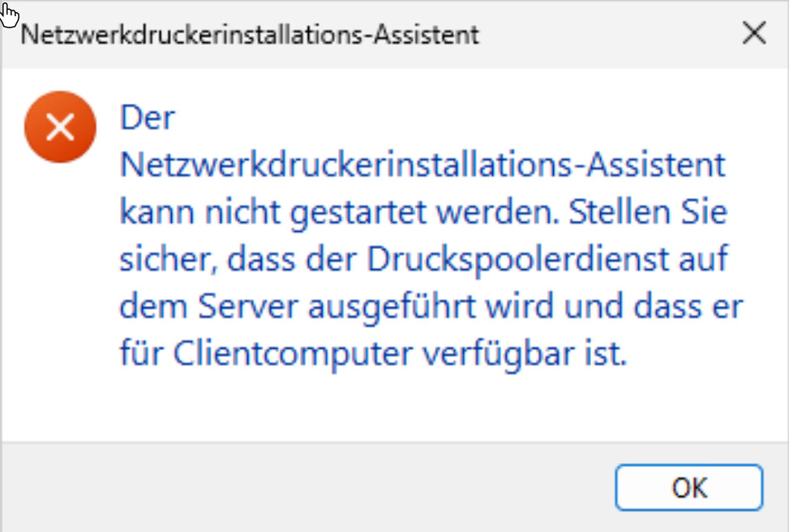Click the word "sicher," in the message
The height and width of the screenshot is (532, 789).
click(166, 260)
